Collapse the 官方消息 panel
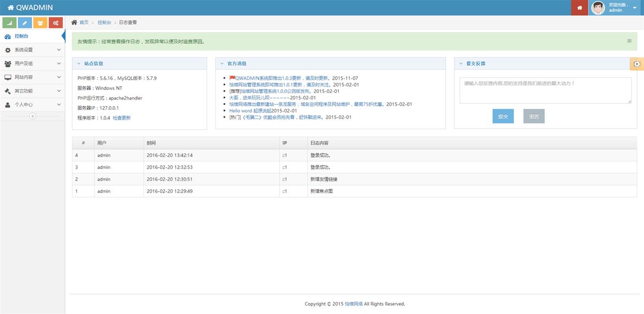 click(x=222, y=64)
